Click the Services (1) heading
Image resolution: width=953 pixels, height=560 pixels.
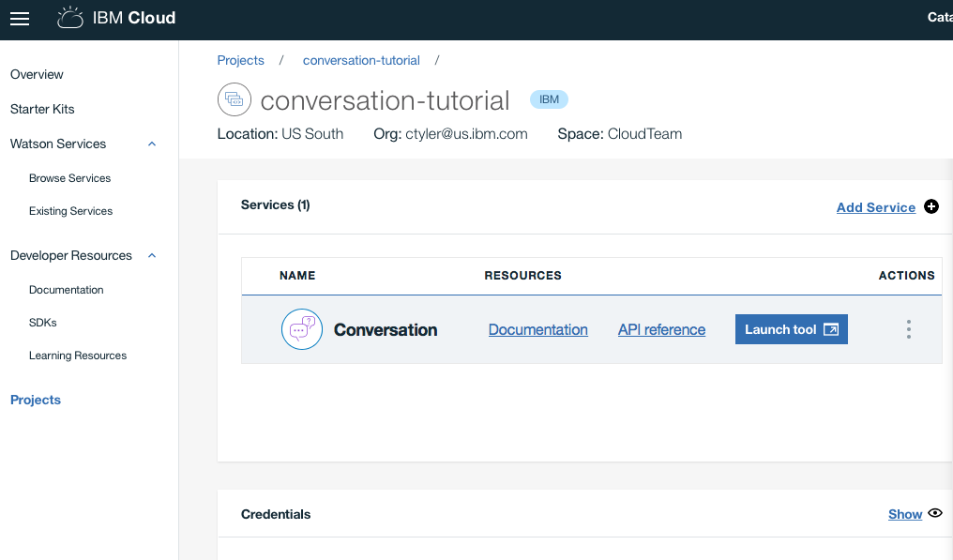[x=276, y=204]
